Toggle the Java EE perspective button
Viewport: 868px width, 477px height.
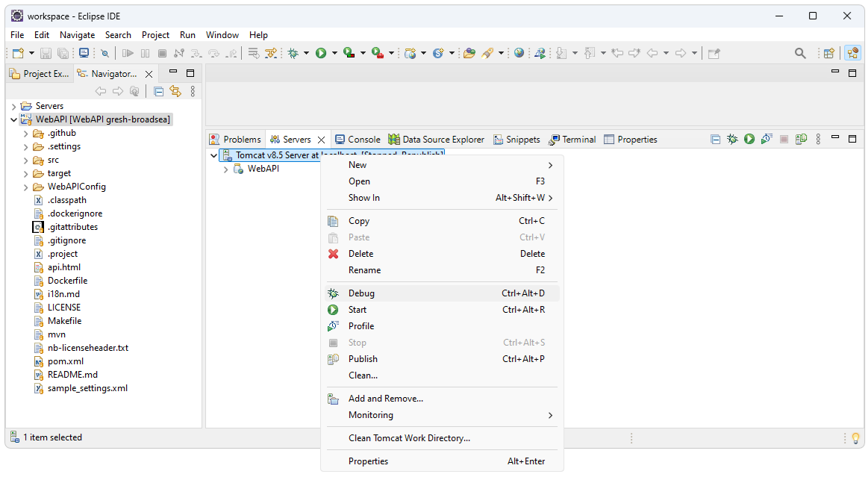(x=852, y=53)
